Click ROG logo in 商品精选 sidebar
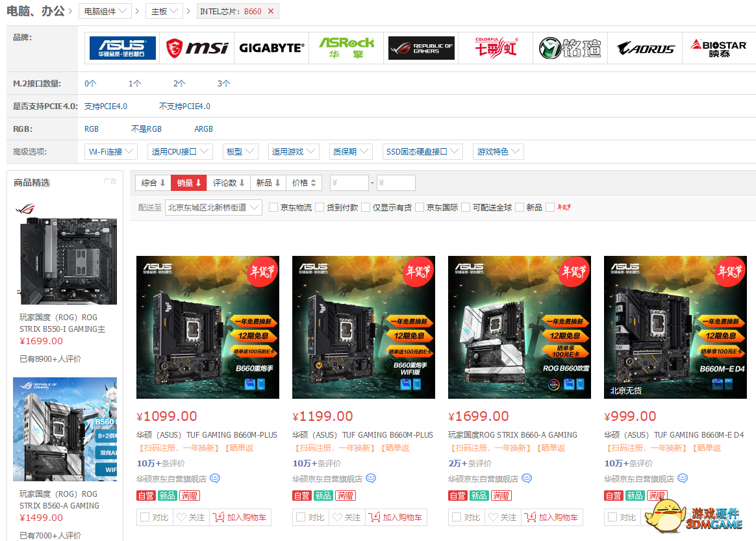 25,208
